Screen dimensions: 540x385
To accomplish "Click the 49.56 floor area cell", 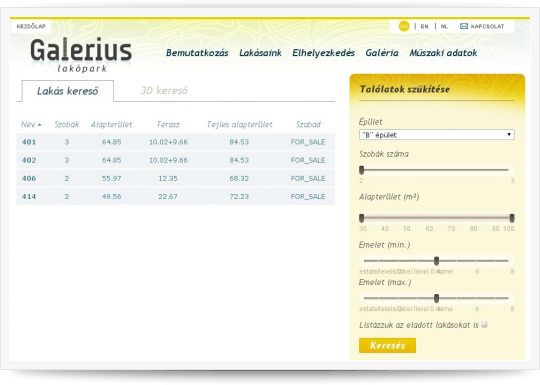I will [x=112, y=197].
